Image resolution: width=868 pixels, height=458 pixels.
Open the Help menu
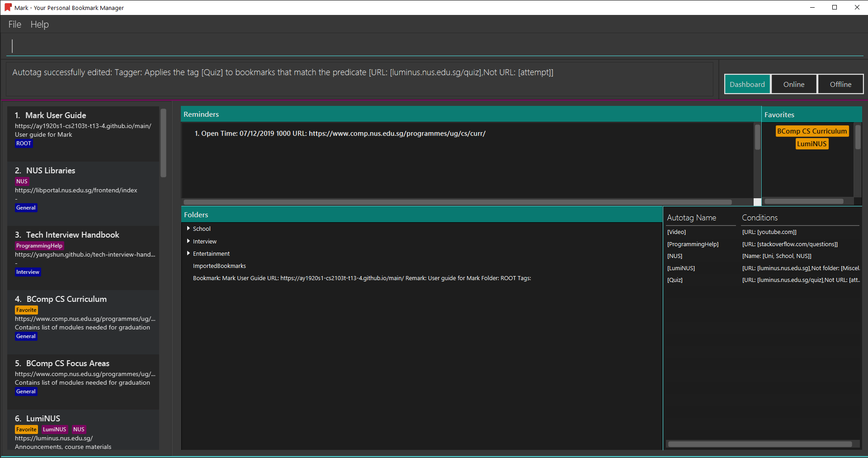pos(40,24)
